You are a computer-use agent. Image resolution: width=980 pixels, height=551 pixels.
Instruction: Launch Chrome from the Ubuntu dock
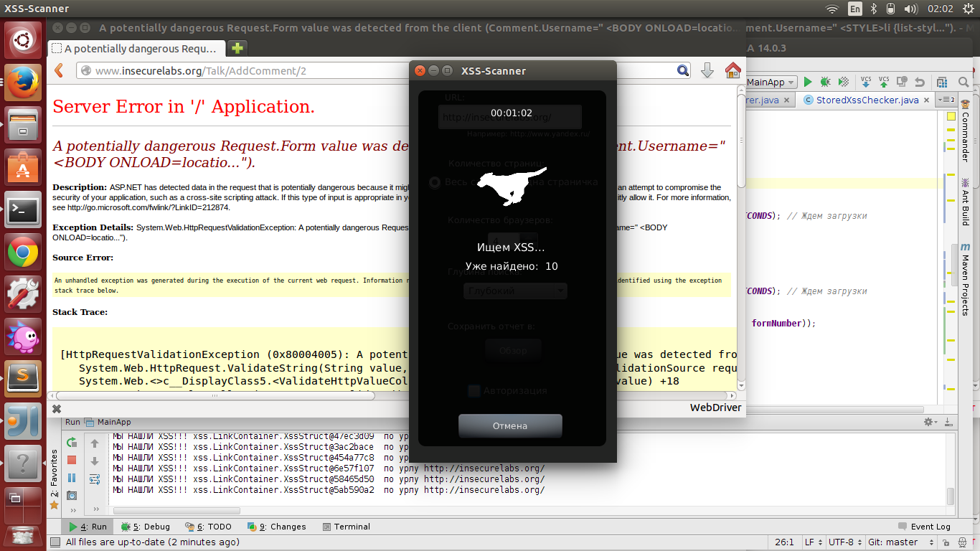[23, 253]
